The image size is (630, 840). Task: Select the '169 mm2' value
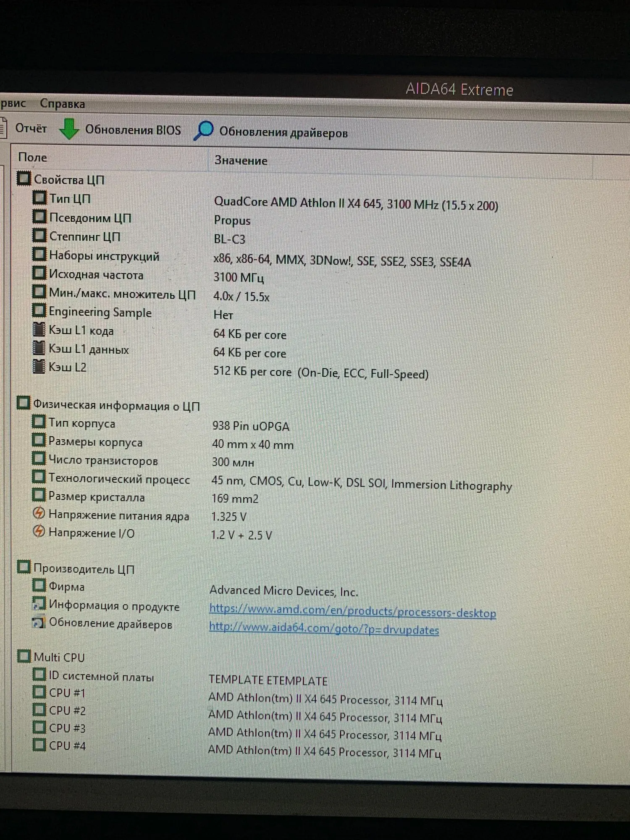[235, 499]
